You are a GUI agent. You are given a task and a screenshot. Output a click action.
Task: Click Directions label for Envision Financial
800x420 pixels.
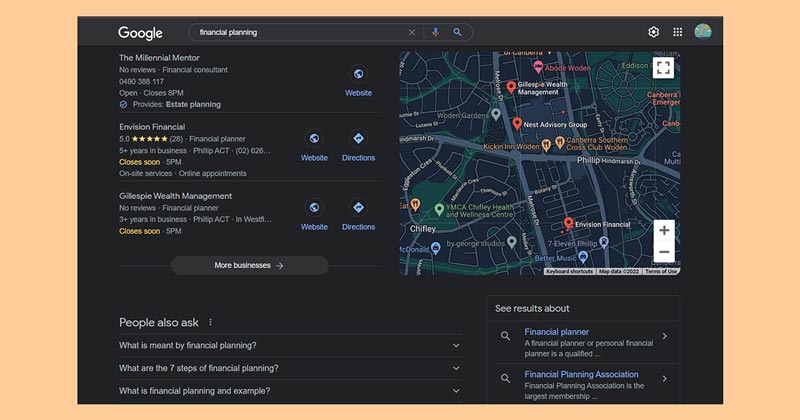click(358, 158)
